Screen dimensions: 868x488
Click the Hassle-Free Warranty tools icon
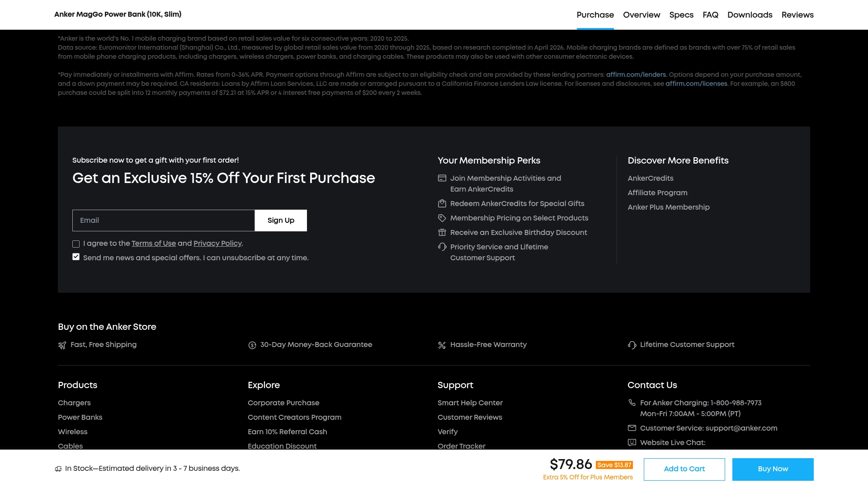tap(442, 345)
